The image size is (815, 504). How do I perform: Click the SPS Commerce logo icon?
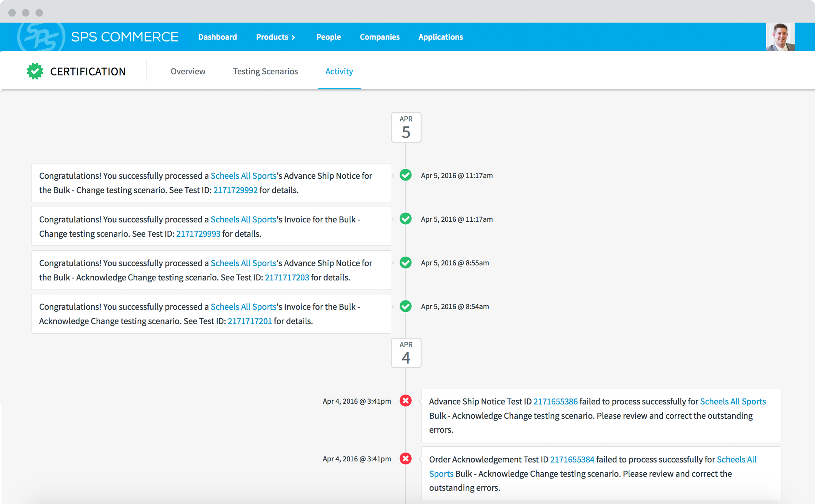pos(41,37)
